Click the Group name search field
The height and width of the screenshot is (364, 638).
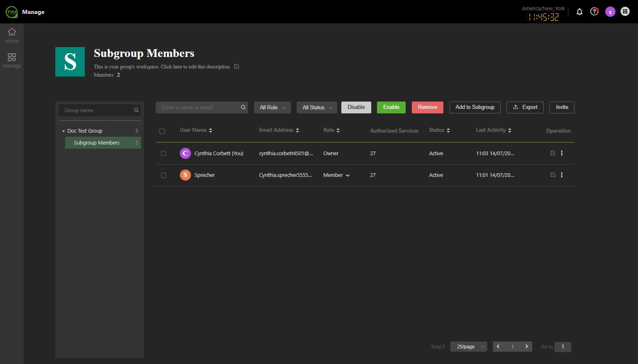pos(100,110)
